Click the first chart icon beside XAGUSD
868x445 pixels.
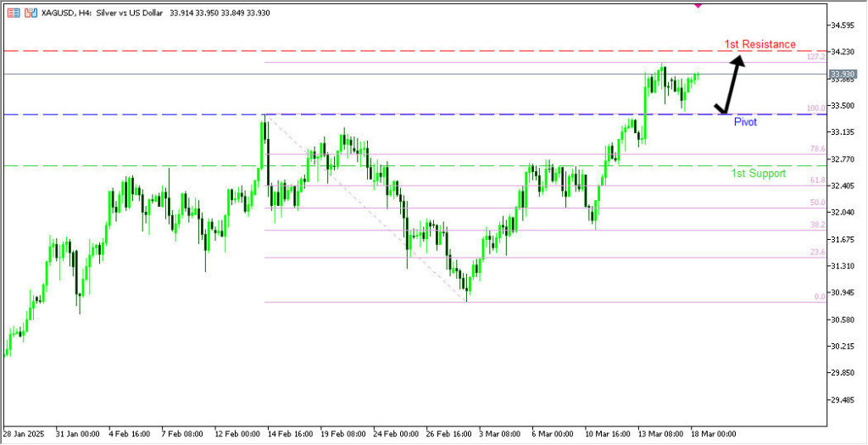coord(14,13)
